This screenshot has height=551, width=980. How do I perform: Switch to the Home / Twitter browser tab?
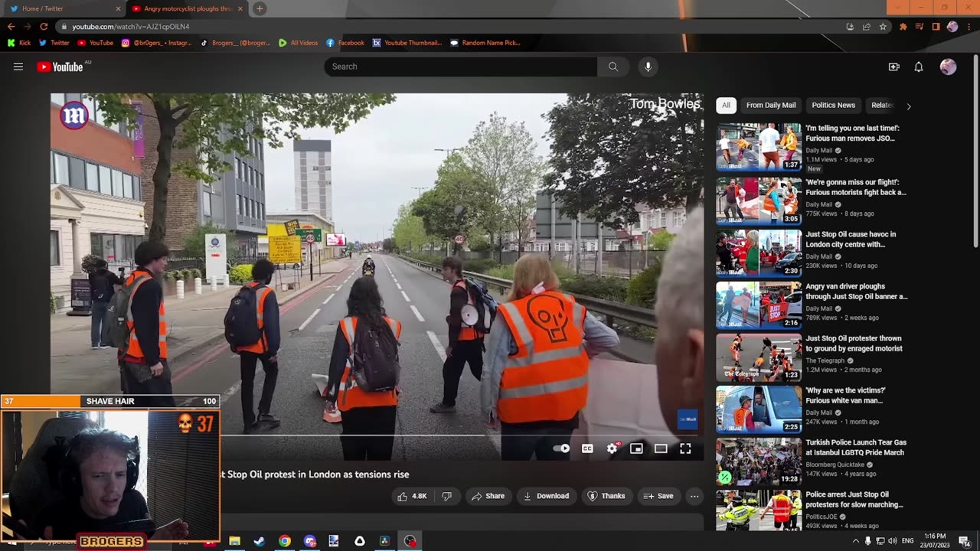click(64, 8)
